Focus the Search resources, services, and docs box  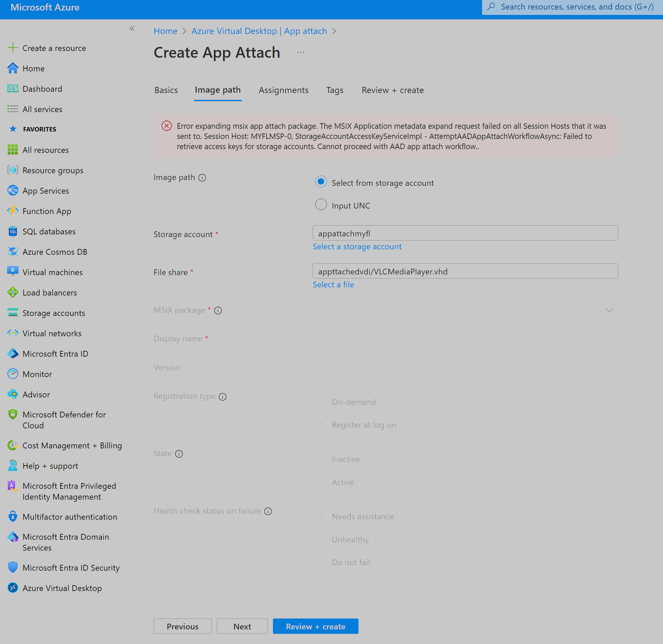click(572, 7)
